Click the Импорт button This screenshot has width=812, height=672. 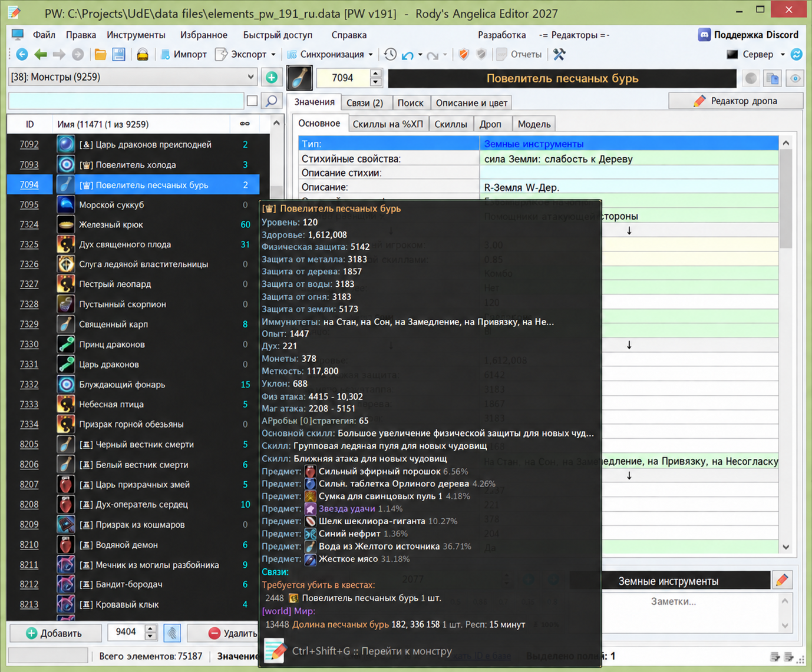click(x=183, y=55)
